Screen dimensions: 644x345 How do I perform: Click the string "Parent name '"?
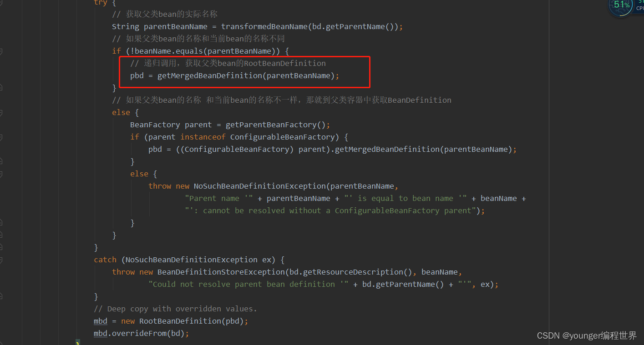(x=219, y=198)
